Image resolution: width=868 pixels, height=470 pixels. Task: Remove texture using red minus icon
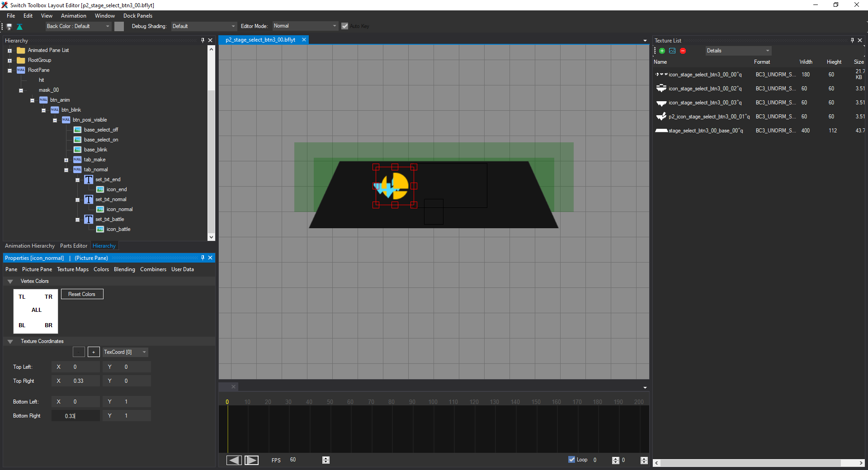683,51
